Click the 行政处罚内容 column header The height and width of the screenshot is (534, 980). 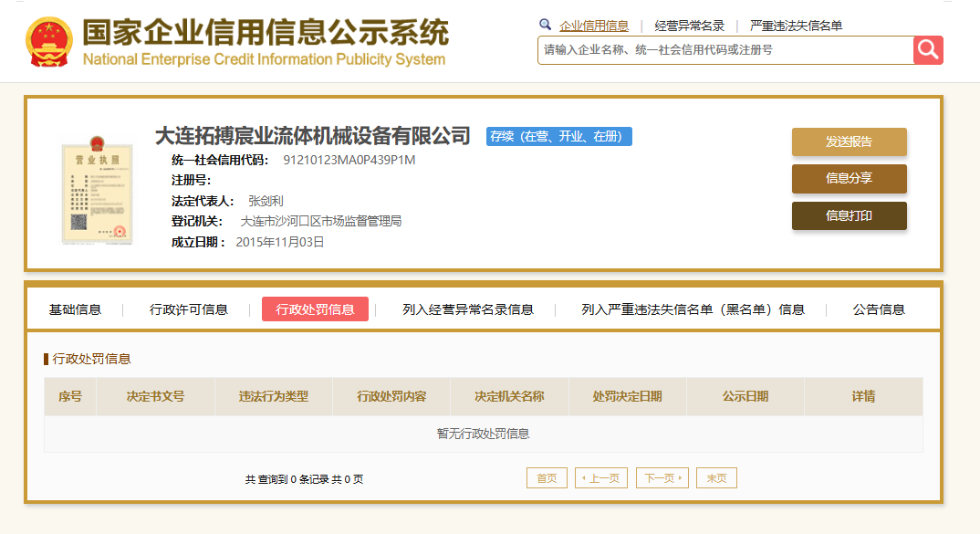click(391, 396)
